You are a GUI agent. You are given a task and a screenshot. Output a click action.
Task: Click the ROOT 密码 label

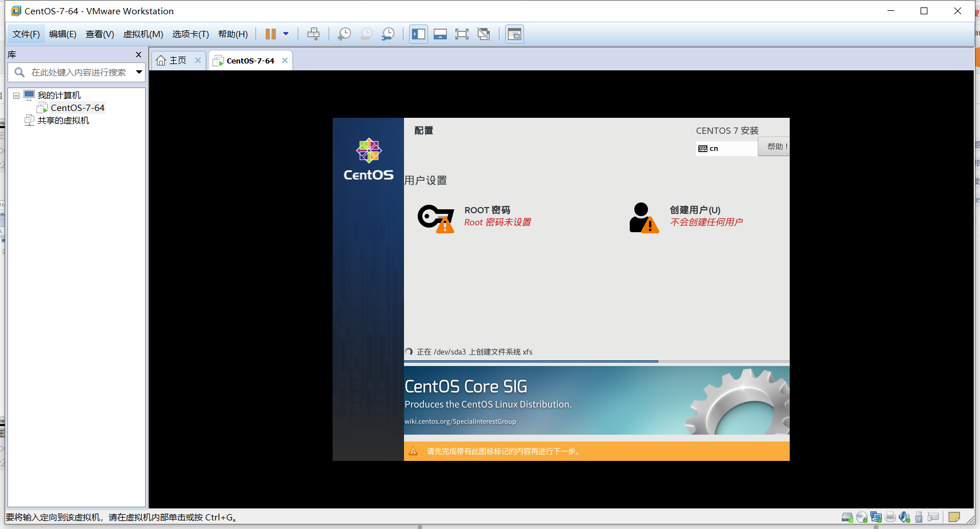coord(487,210)
